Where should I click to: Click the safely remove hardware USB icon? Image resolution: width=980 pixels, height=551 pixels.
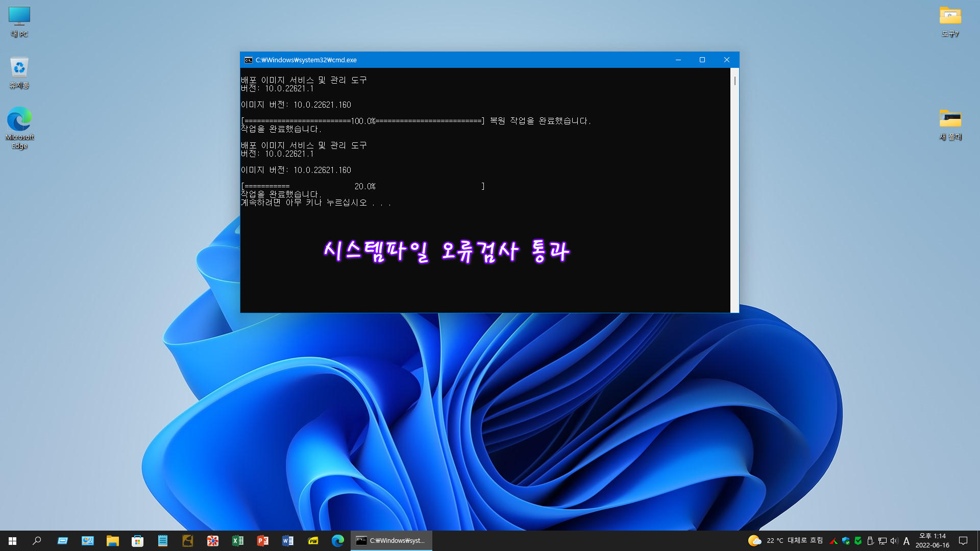coord(870,541)
